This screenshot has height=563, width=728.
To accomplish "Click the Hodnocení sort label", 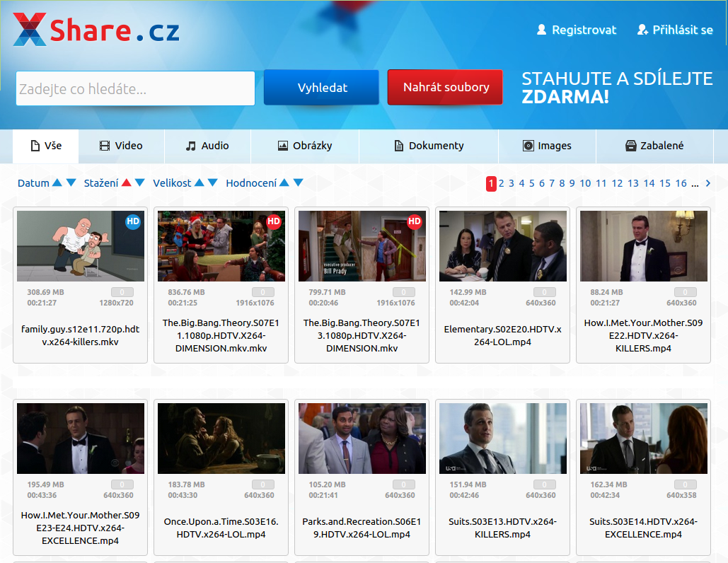I will click(251, 183).
